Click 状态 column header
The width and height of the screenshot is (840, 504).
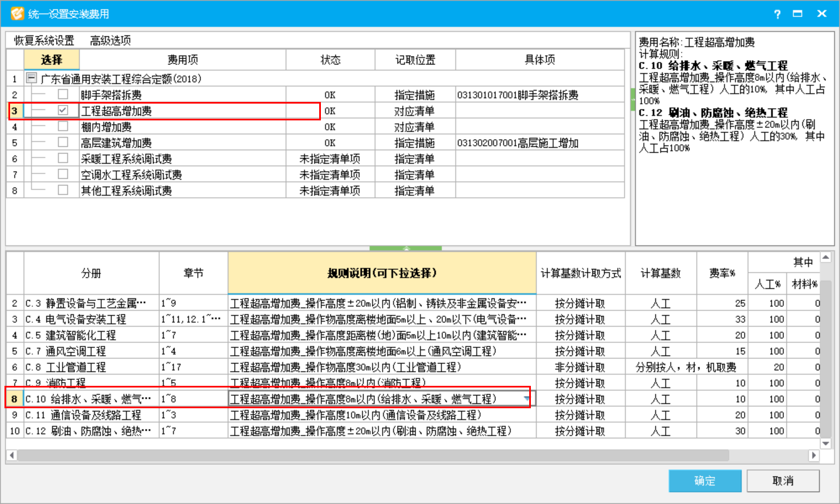pyautogui.click(x=330, y=60)
